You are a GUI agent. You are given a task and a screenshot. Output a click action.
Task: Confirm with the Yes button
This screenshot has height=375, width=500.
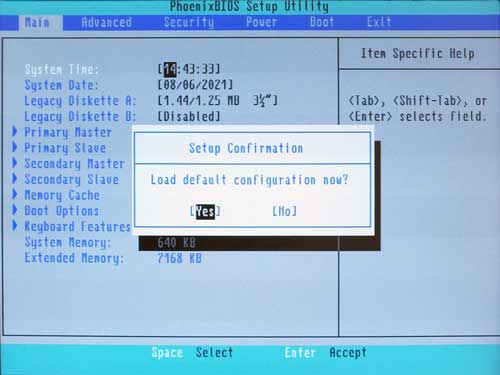point(205,211)
